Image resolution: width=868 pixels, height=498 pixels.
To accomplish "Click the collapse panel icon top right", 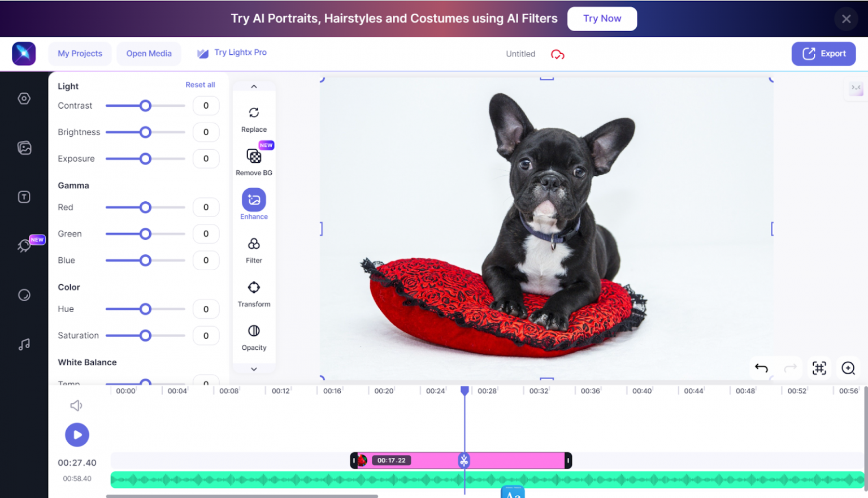I will [856, 88].
